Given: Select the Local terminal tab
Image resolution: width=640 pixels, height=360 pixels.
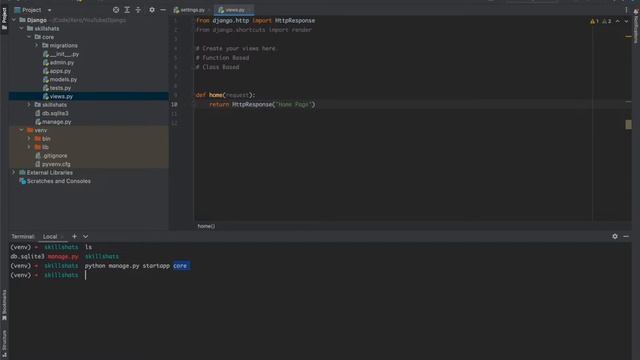Looking at the screenshot, I should [x=50, y=237].
